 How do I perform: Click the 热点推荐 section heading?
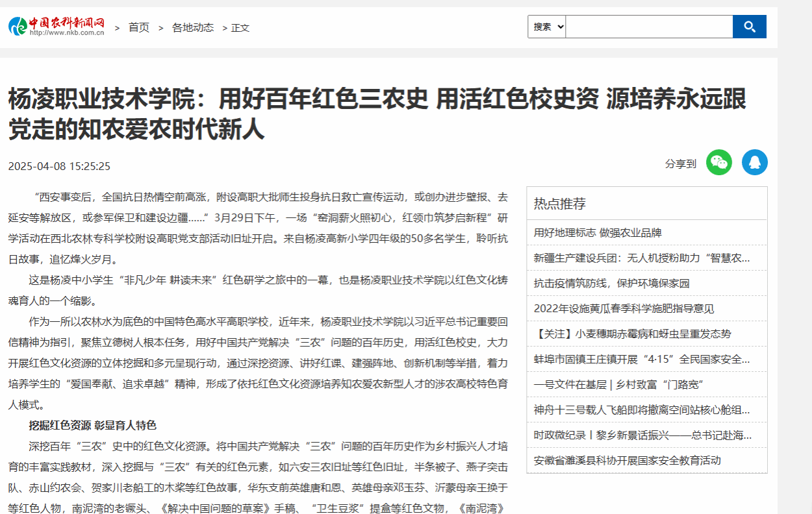pos(559,204)
